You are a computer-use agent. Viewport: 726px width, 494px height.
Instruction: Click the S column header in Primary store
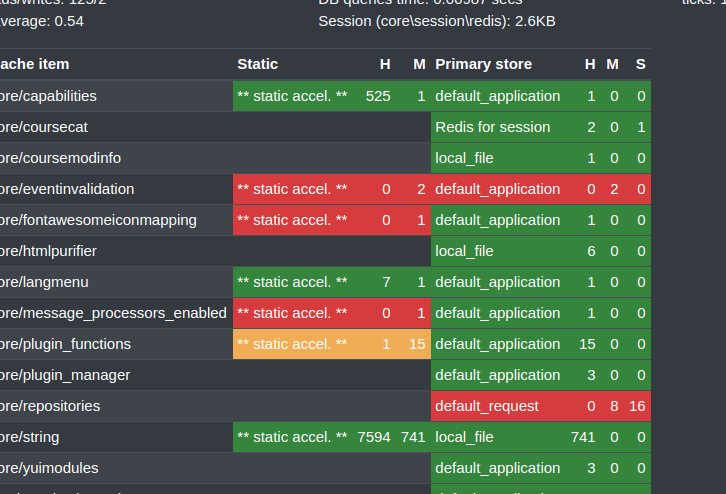point(640,64)
